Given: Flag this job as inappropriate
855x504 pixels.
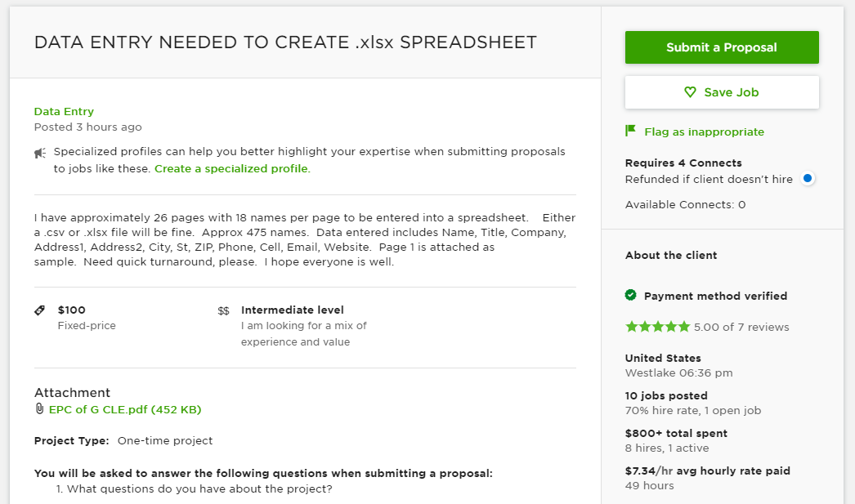Looking at the screenshot, I should pos(704,132).
